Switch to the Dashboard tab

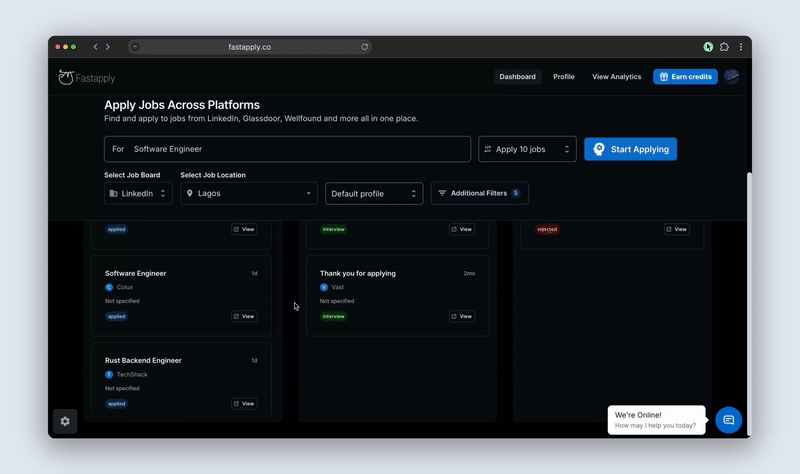pyautogui.click(x=517, y=77)
